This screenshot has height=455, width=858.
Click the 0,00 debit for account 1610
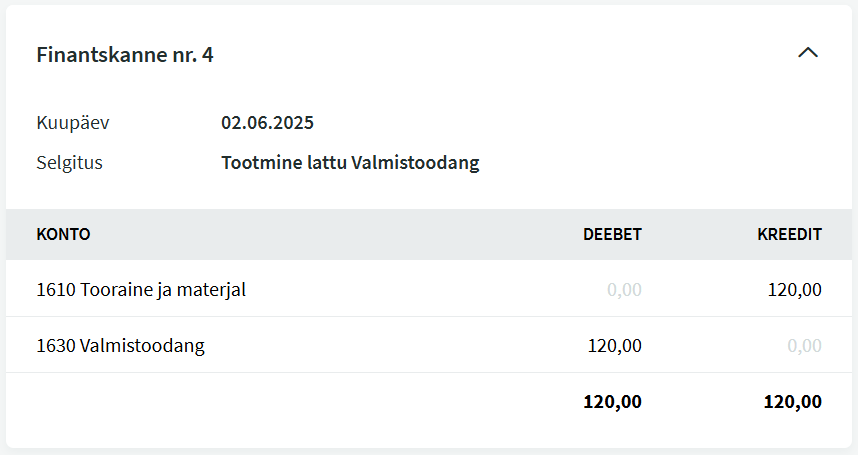624,289
